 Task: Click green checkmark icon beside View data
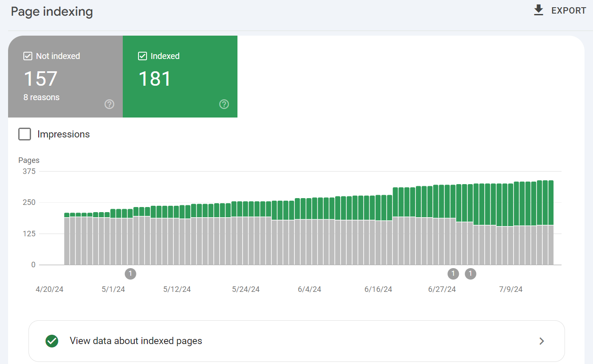52,341
